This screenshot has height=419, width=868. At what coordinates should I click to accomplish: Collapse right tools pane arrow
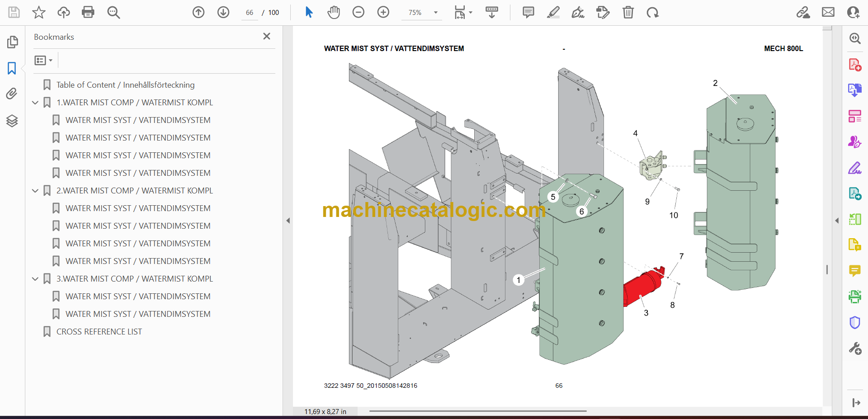click(x=837, y=221)
